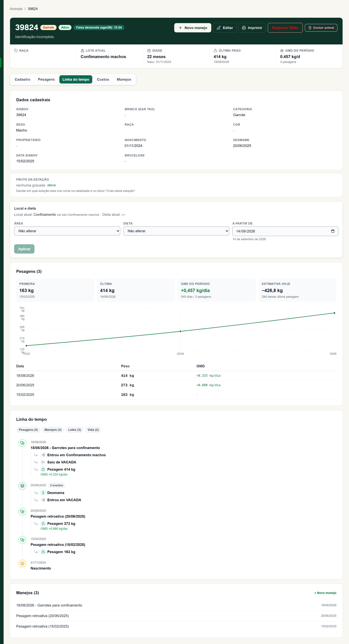Click the tag icon beside RAÇA

[16, 50]
